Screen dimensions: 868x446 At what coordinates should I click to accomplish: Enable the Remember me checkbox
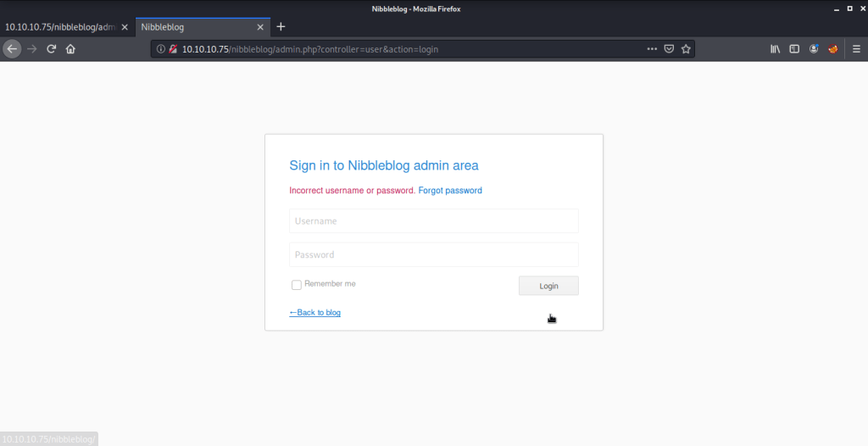(x=297, y=285)
